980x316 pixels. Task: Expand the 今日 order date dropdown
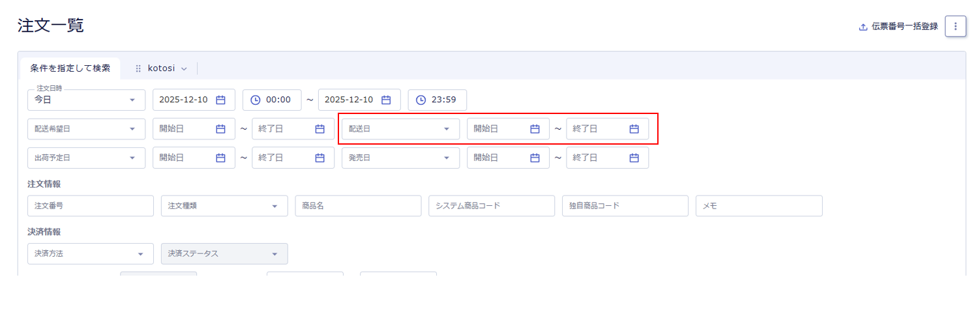[86, 100]
